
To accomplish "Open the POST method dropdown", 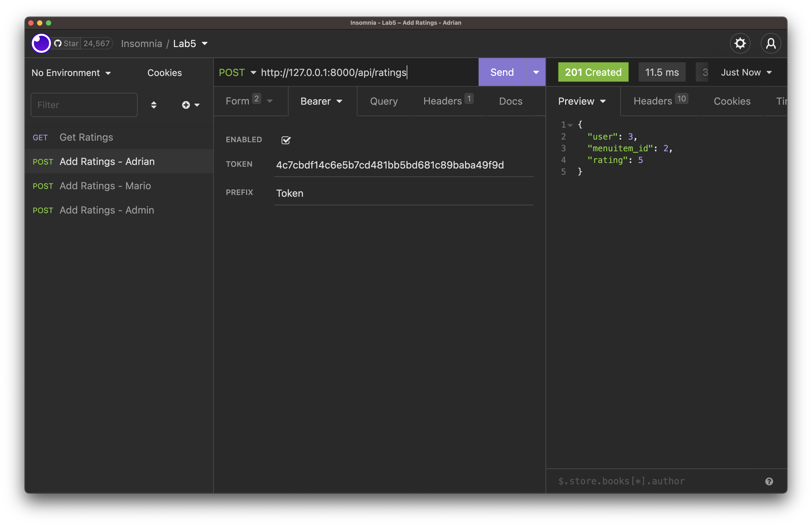I will pyautogui.click(x=237, y=72).
